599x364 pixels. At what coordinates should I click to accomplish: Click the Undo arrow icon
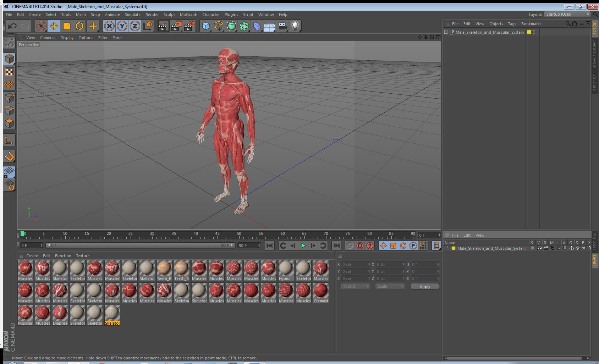coord(12,26)
